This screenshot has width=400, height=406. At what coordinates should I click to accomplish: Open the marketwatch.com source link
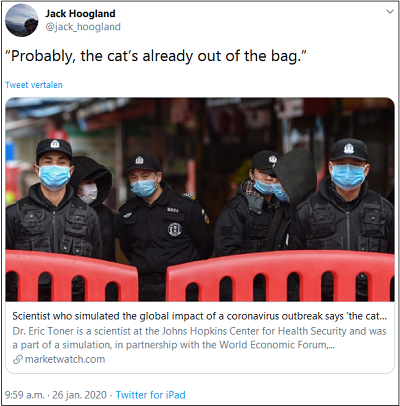[x=65, y=359]
